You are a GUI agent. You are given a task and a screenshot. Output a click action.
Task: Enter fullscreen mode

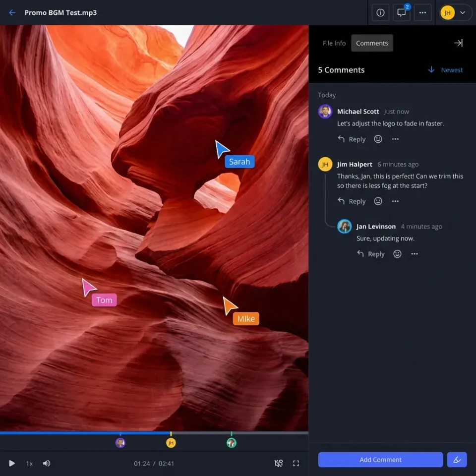point(296,464)
